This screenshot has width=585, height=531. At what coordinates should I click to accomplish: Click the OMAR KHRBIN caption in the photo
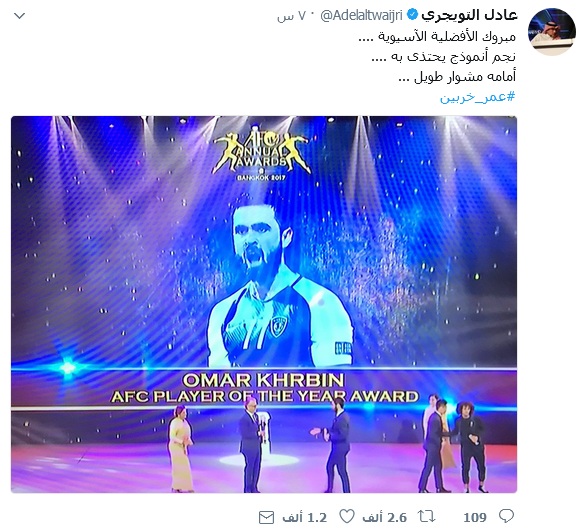[x=263, y=380]
